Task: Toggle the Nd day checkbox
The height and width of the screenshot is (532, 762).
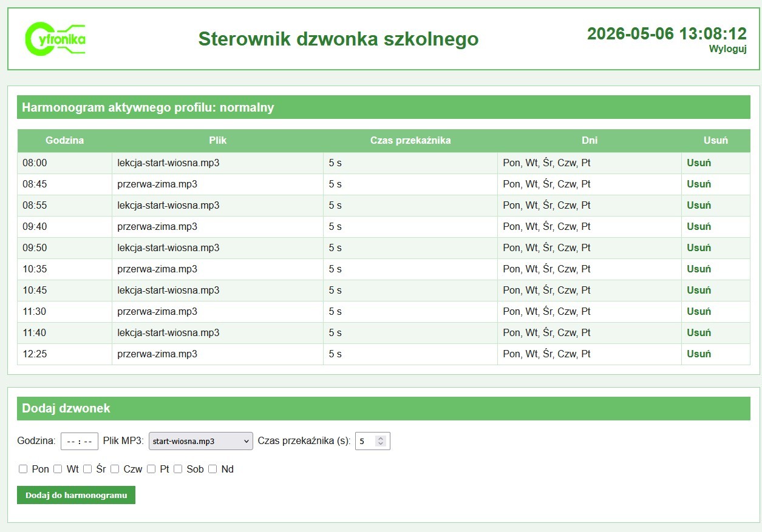Action: click(213, 469)
